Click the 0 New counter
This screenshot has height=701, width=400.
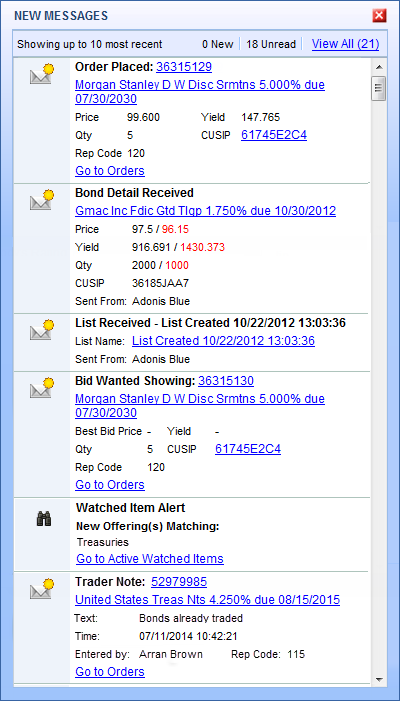218,44
